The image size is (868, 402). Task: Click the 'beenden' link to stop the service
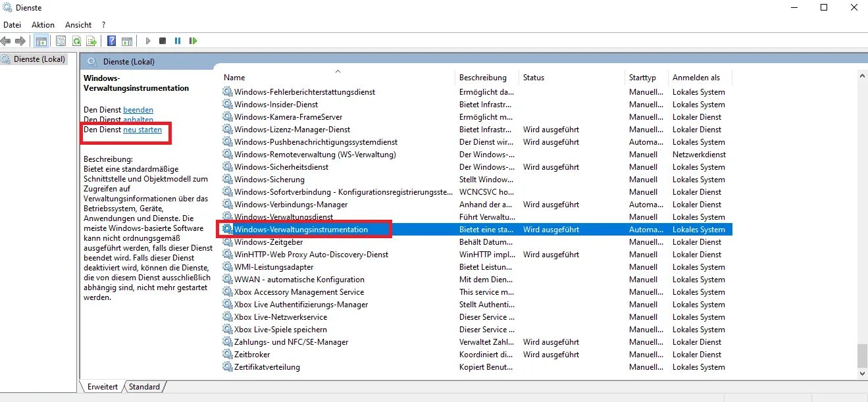point(138,109)
